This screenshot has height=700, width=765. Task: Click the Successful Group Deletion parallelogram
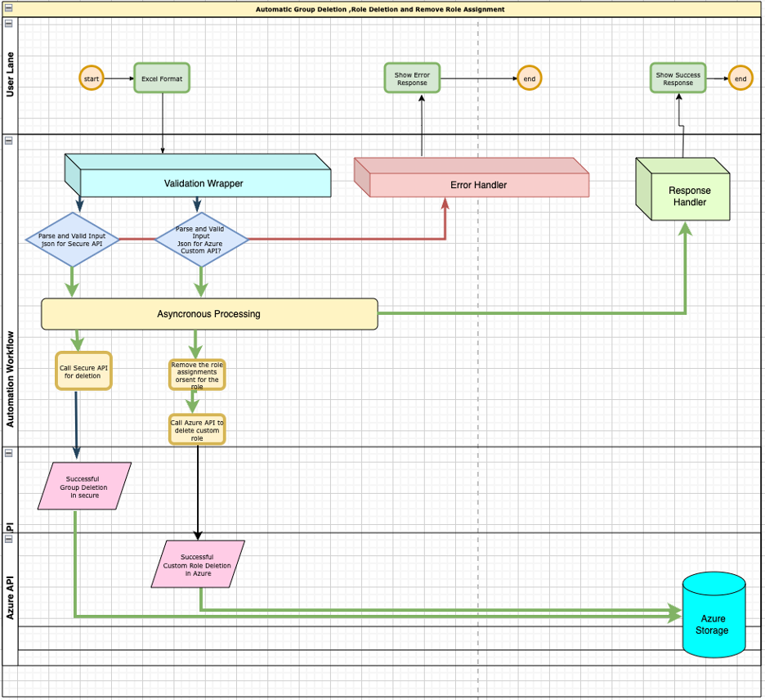click(83, 487)
